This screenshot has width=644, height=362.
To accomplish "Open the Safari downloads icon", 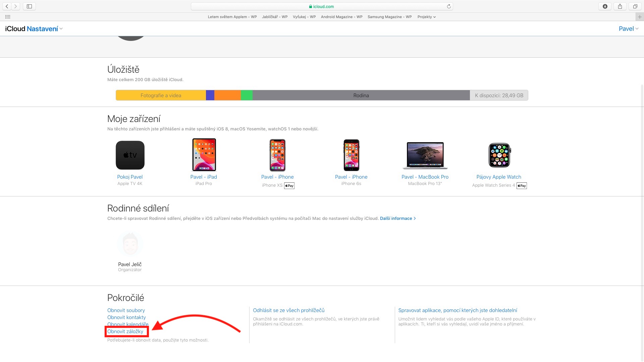I will coord(605,6).
